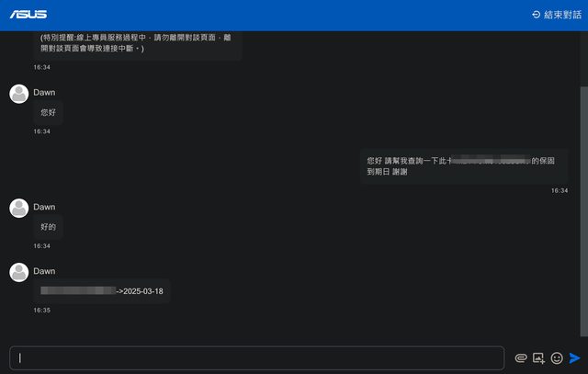Click the Dawn name above 好的
588x374 pixels.
click(44, 207)
